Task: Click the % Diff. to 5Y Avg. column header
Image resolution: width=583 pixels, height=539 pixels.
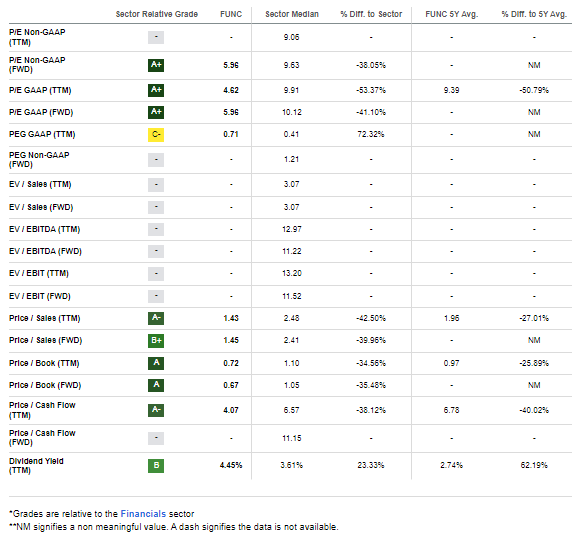Action: 534,14
